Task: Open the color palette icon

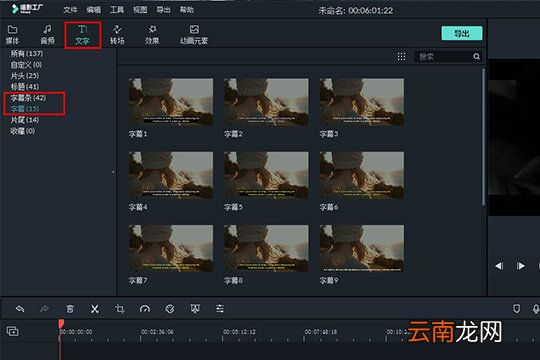Action: point(170,309)
